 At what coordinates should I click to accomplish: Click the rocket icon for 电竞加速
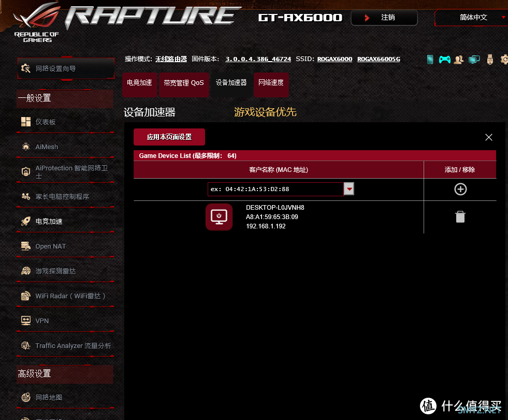point(26,221)
